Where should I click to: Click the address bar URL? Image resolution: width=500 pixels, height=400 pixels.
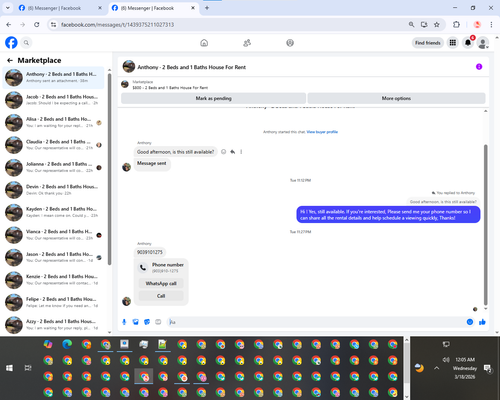(x=117, y=25)
